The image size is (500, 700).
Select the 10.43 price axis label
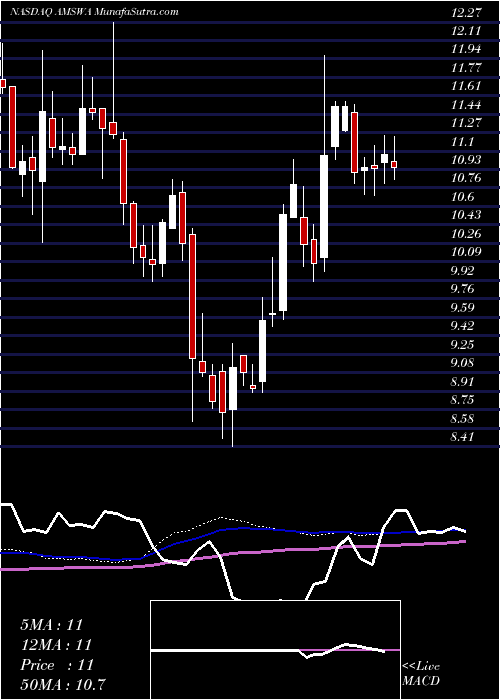point(466,216)
